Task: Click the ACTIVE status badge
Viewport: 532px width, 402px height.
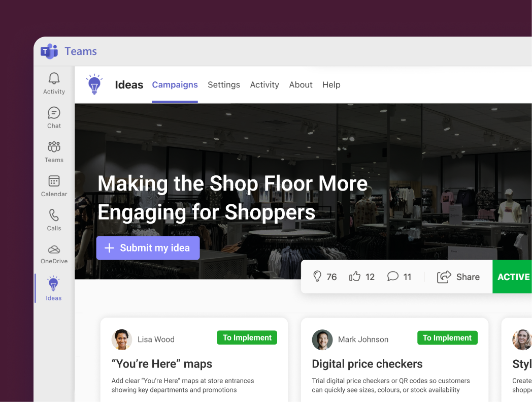Action: pos(512,276)
